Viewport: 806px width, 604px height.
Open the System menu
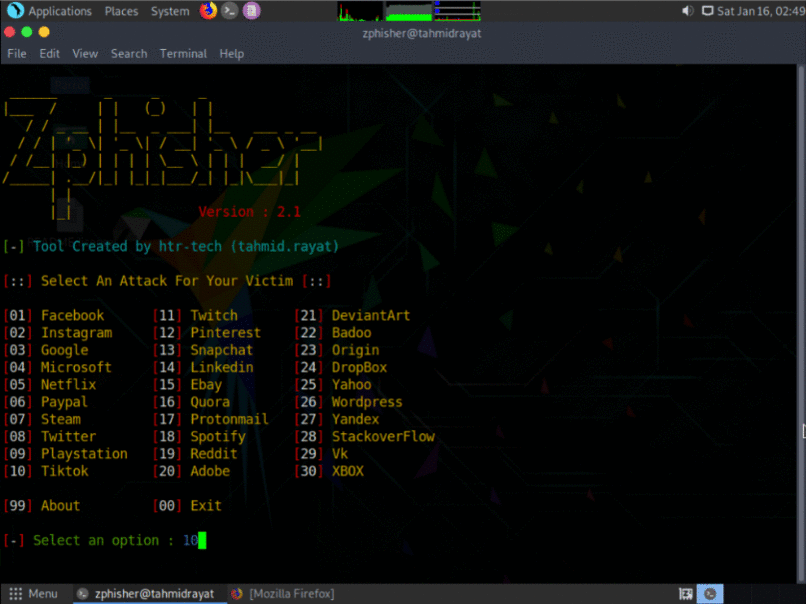click(x=170, y=11)
